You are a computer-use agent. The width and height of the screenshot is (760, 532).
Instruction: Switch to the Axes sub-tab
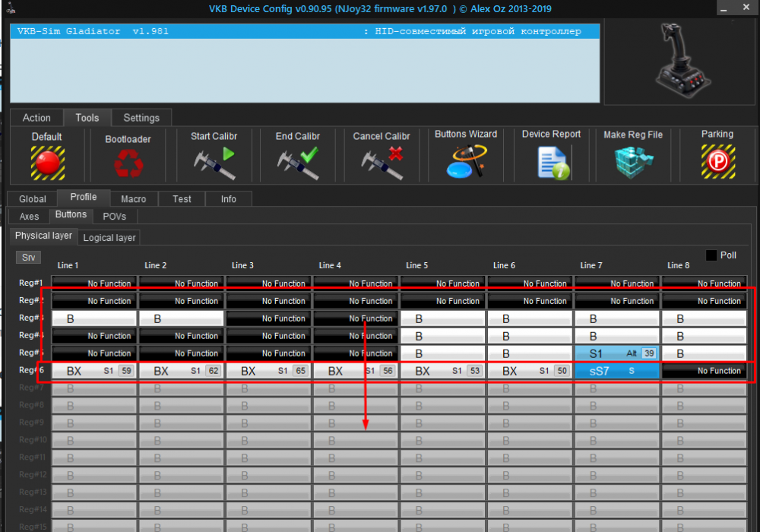(29, 217)
